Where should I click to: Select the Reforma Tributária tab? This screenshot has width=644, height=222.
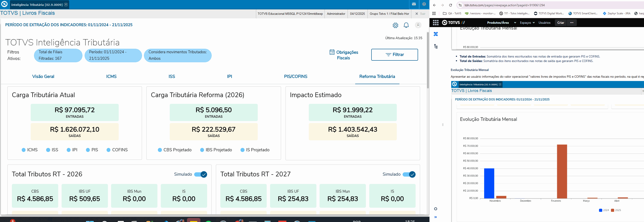pyautogui.click(x=377, y=76)
